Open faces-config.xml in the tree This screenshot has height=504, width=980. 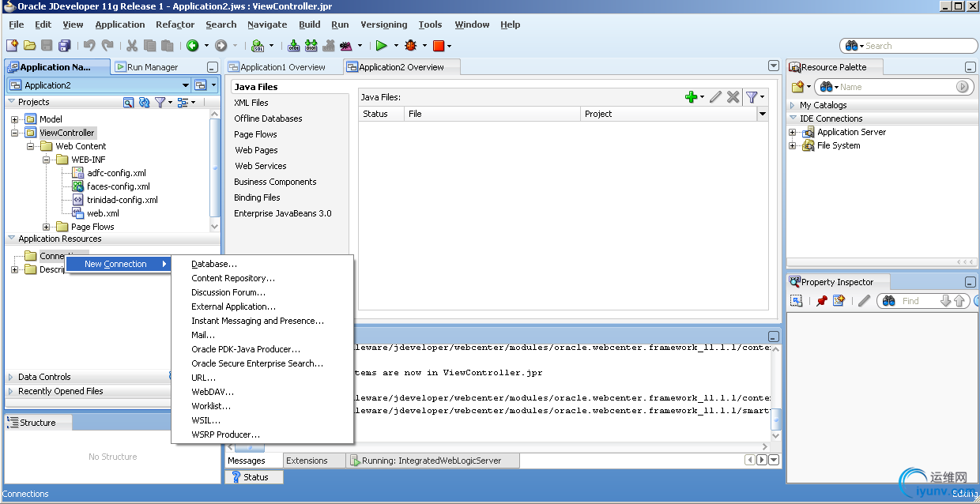click(119, 186)
